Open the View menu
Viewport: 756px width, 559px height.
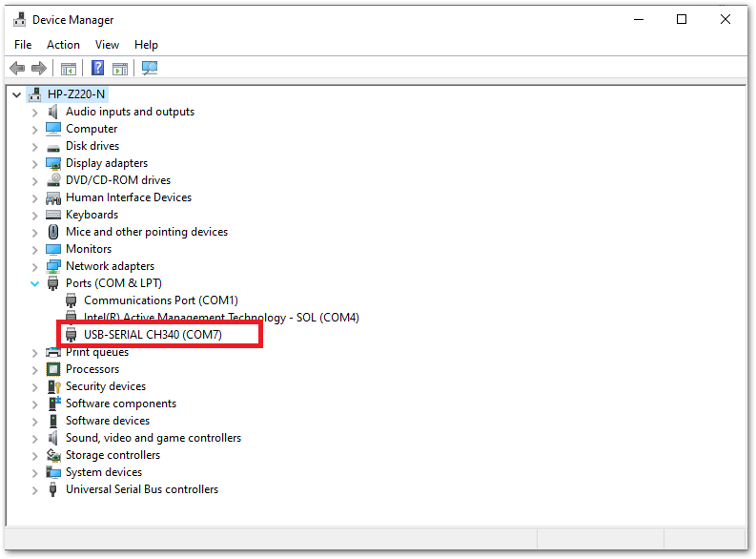(107, 45)
